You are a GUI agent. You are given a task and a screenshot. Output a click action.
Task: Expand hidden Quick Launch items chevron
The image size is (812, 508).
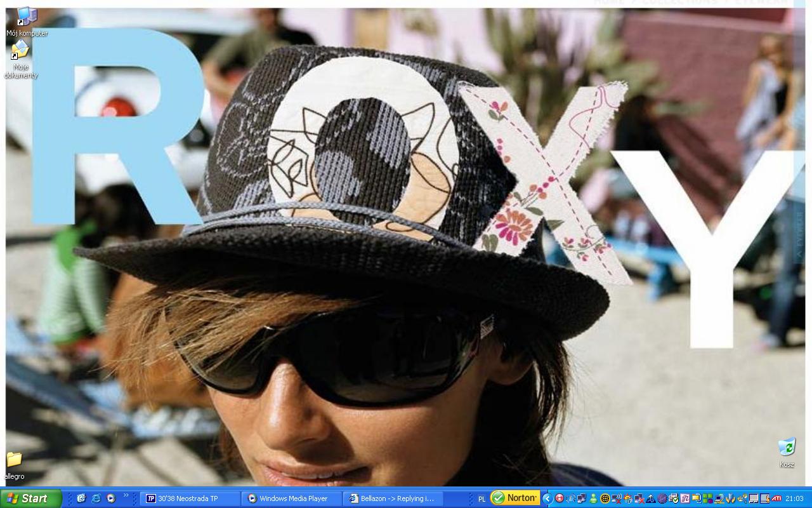[126, 495]
